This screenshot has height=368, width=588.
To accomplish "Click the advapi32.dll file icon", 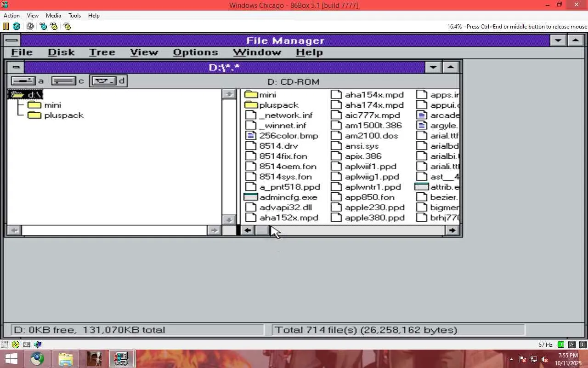I will (250, 207).
